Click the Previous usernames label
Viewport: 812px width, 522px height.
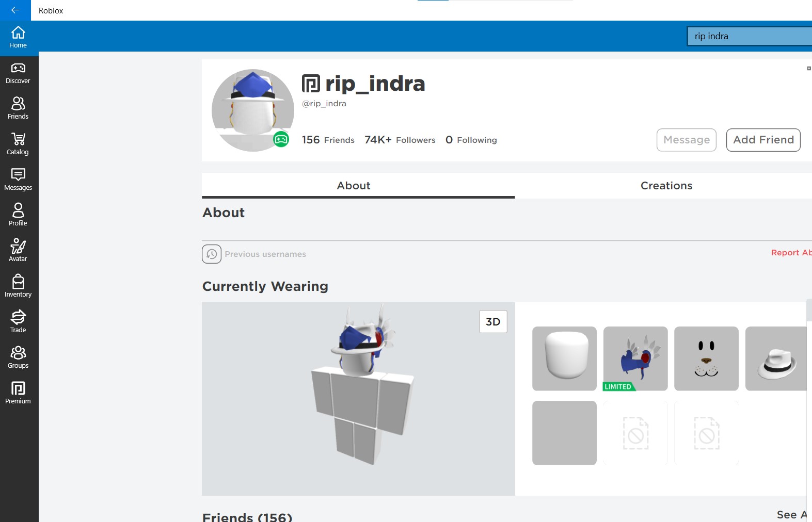265,254
